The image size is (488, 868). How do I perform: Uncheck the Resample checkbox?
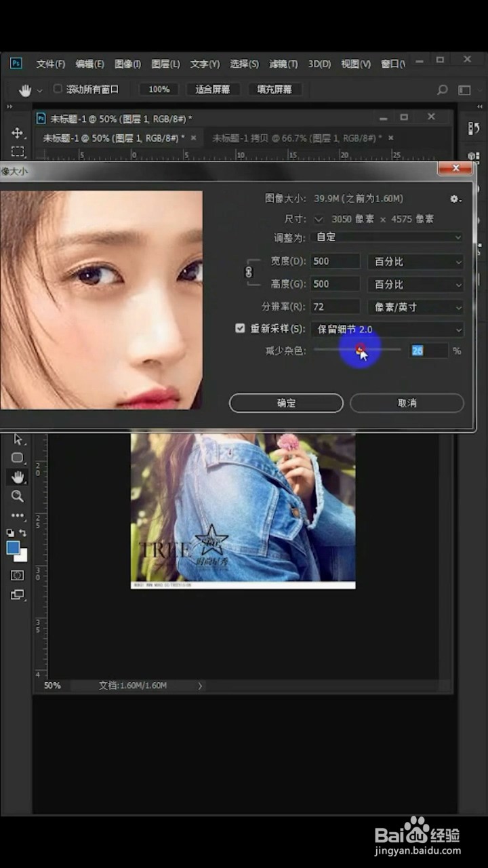(x=240, y=328)
